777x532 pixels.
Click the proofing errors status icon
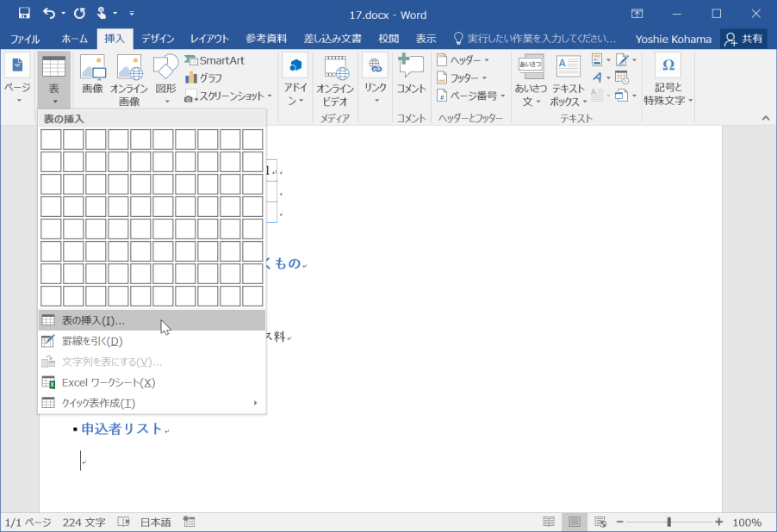(x=124, y=522)
